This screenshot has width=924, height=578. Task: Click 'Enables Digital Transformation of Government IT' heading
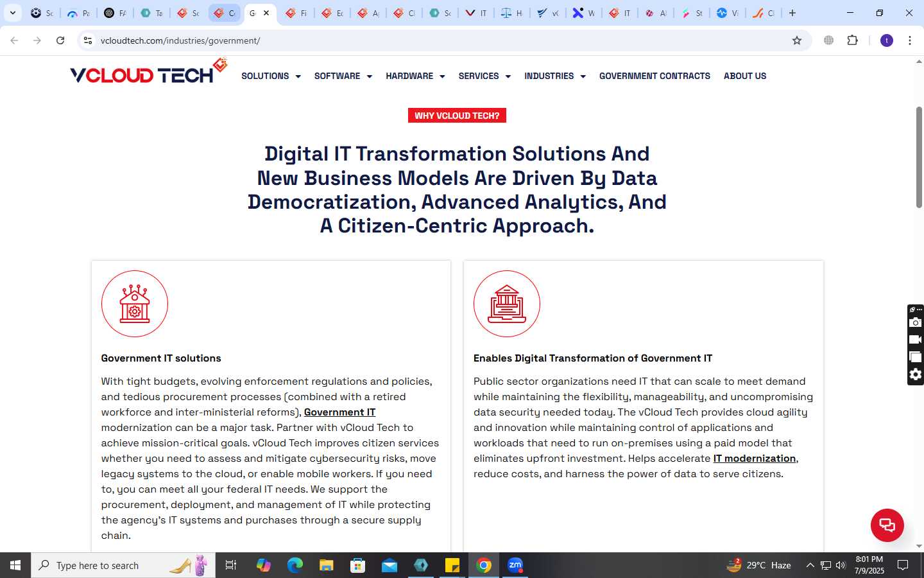(x=593, y=358)
